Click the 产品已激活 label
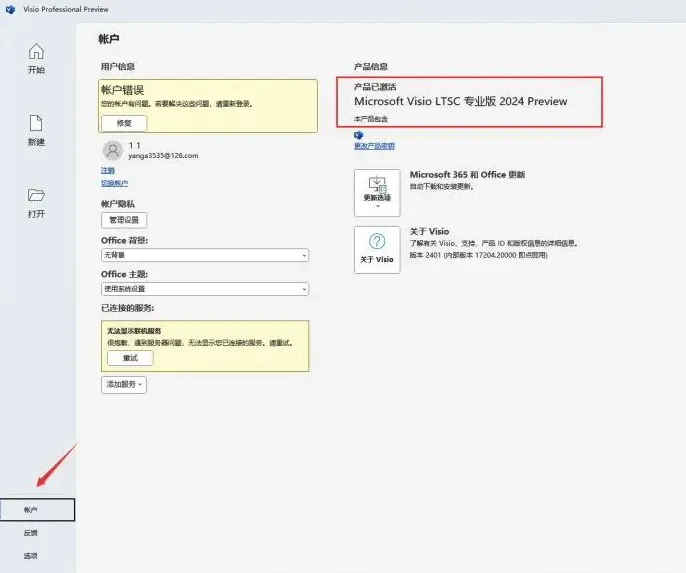This screenshot has width=686, height=573. tap(375, 87)
